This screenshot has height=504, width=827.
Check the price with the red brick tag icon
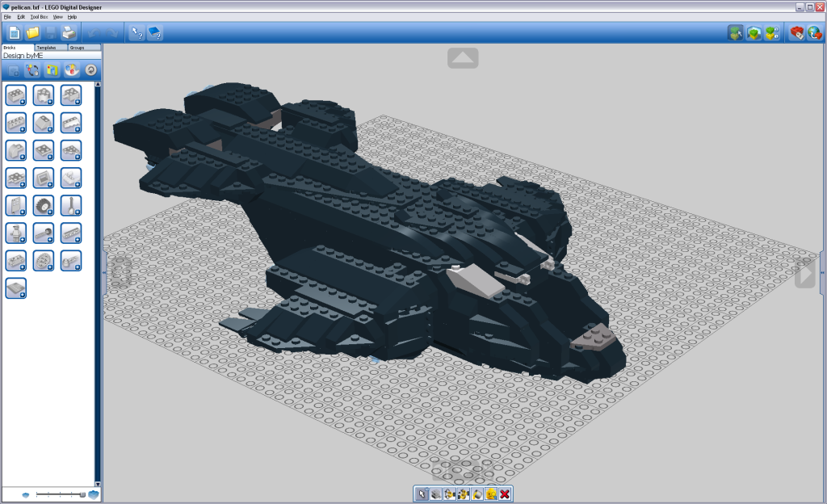coord(797,32)
